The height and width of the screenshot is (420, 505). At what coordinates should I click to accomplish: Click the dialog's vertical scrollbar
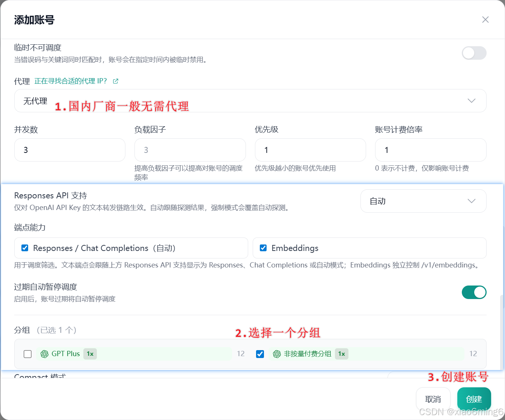pos(502,332)
